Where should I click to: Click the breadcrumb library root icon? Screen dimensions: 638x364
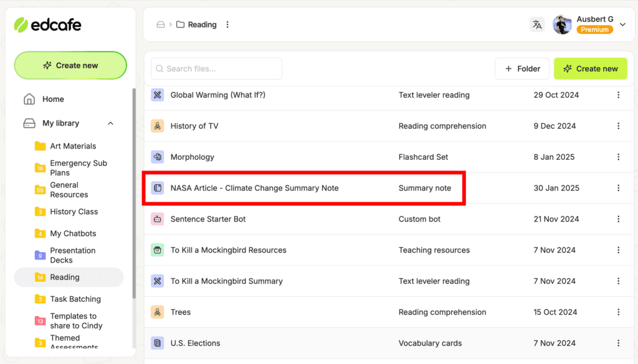click(161, 25)
